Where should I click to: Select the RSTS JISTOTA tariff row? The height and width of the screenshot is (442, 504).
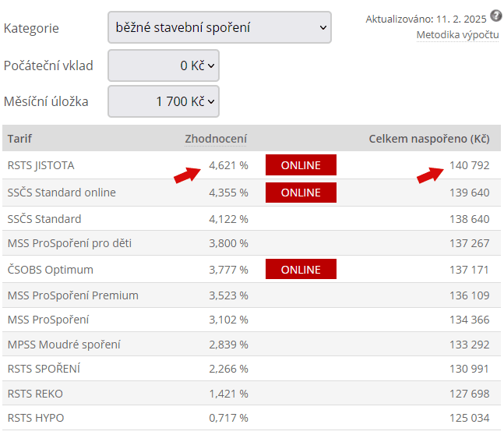tap(252, 165)
